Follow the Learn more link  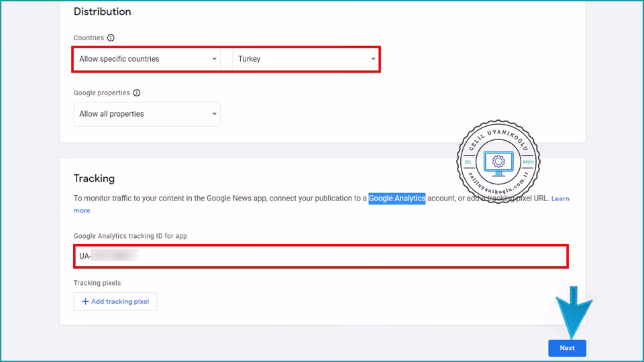560,199
